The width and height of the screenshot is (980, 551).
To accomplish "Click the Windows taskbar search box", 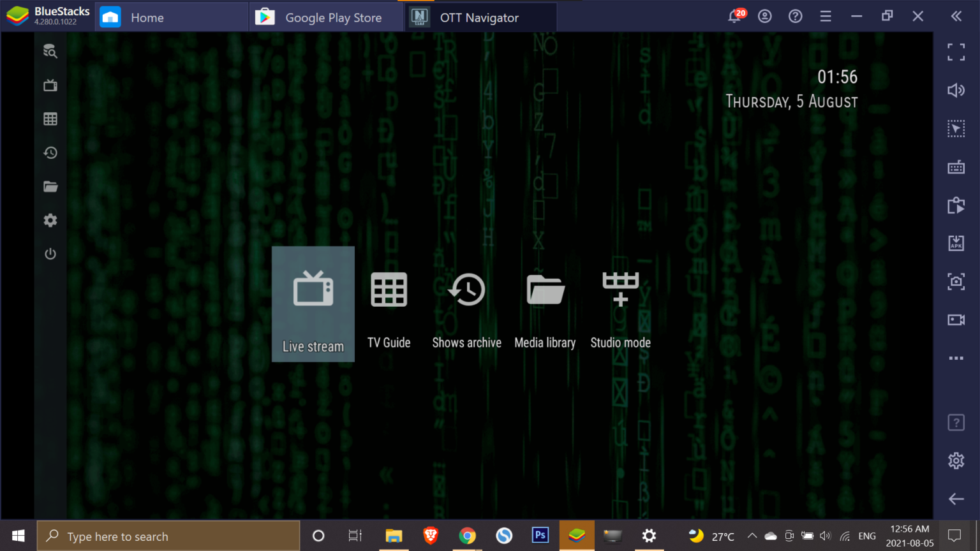I will point(168,536).
